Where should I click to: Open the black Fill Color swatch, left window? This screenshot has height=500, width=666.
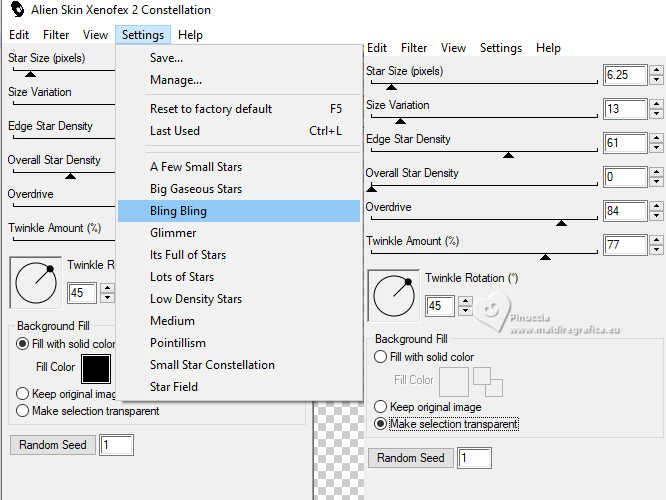click(x=96, y=369)
